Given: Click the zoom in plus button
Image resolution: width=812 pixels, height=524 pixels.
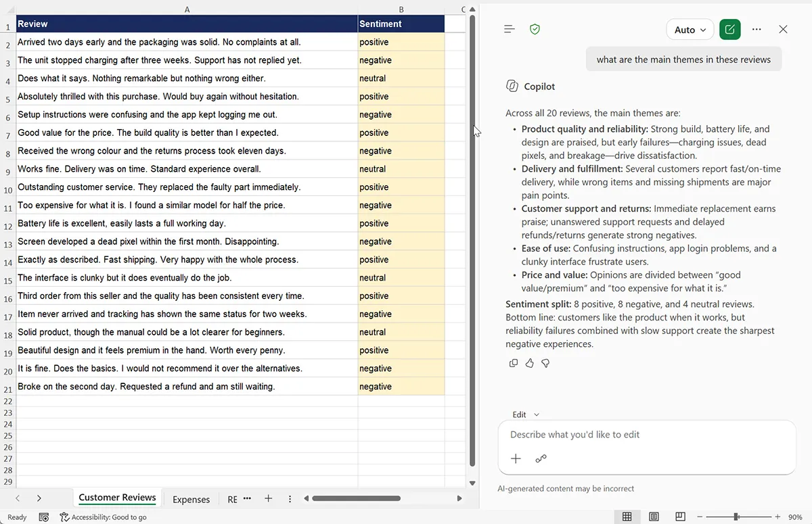Looking at the screenshot, I should (778, 517).
